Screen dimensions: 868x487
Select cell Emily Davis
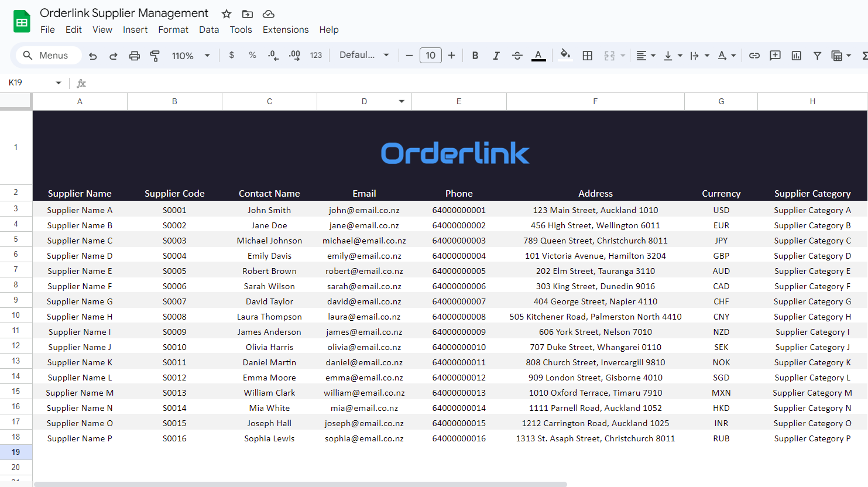coord(269,256)
